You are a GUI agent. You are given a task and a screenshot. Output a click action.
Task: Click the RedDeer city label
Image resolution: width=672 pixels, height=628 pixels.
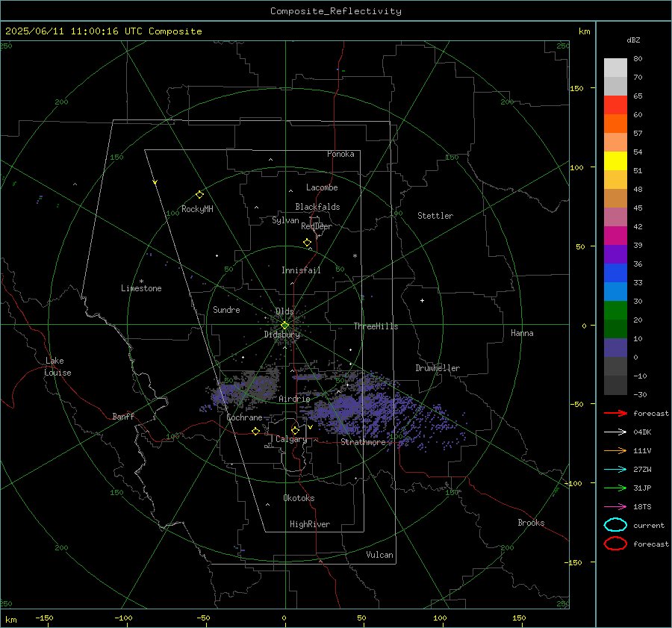317,226
